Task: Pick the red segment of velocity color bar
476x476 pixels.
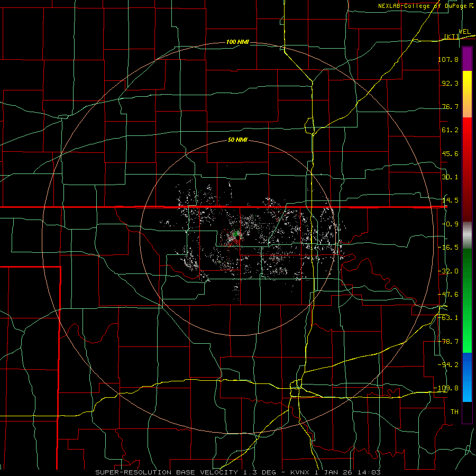Action: click(467, 169)
